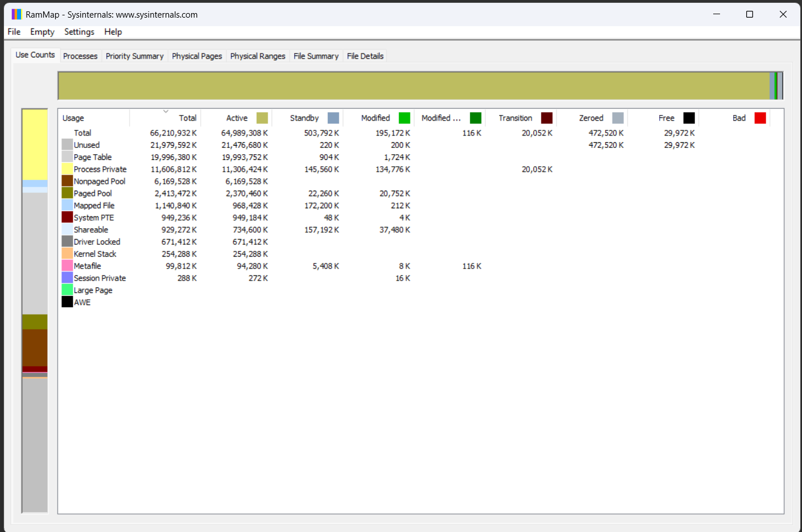Screen dimensions: 802x532
Task: Open the Physical Ranges tab
Action: [x=257, y=56]
